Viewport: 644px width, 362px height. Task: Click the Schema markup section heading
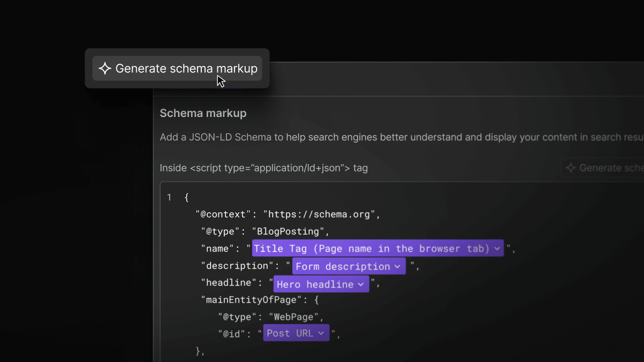click(203, 113)
